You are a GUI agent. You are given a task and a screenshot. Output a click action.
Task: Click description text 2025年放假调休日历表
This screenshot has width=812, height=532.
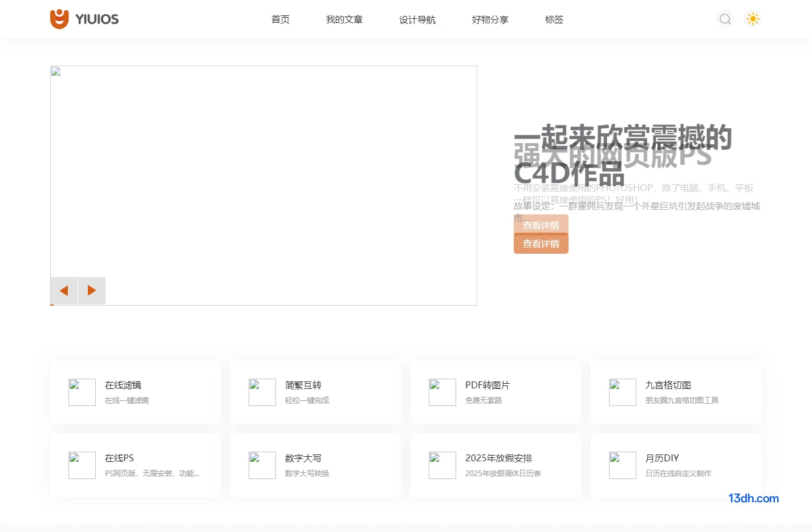[503, 474]
